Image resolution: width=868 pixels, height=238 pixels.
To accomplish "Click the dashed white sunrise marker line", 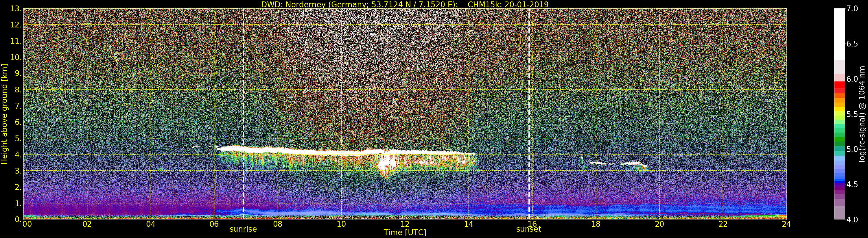I will click(243, 114).
